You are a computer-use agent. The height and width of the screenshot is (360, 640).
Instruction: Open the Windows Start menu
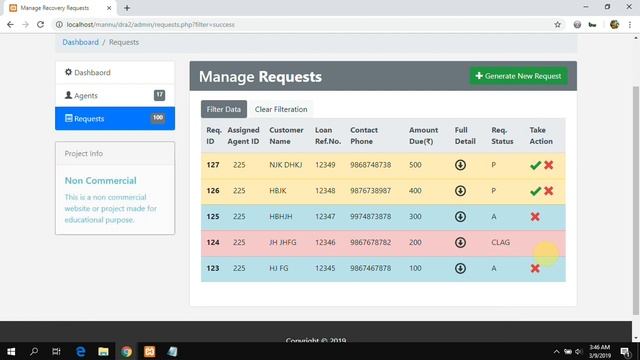pos(11,351)
